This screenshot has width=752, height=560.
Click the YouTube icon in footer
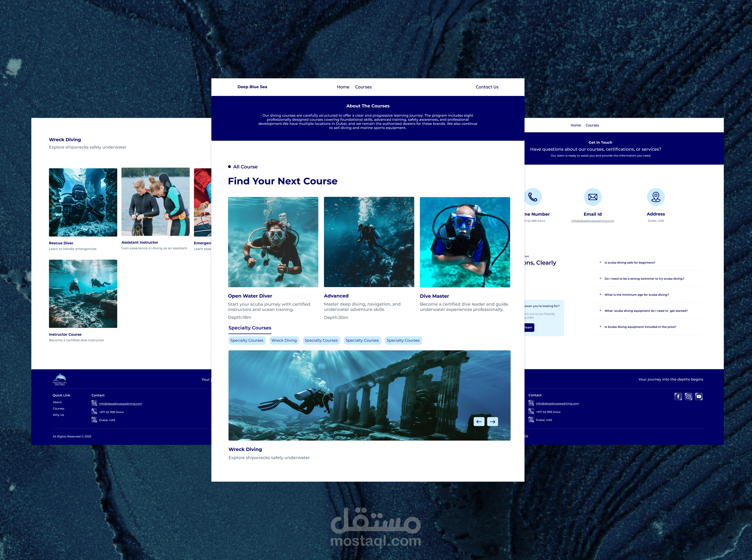pyautogui.click(x=699, y=397)
